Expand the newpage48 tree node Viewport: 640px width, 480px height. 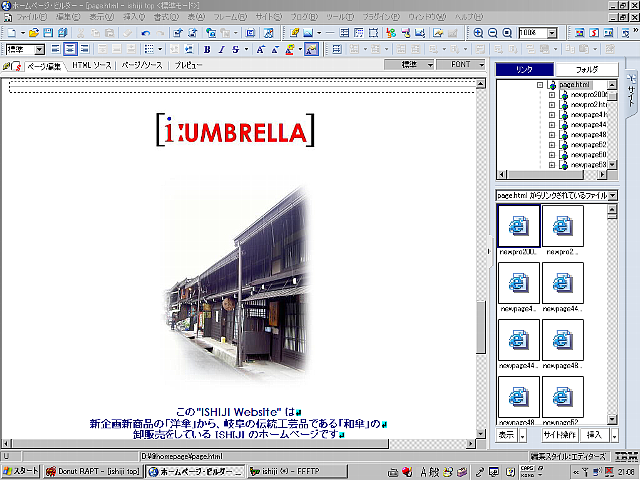(552, 135)
